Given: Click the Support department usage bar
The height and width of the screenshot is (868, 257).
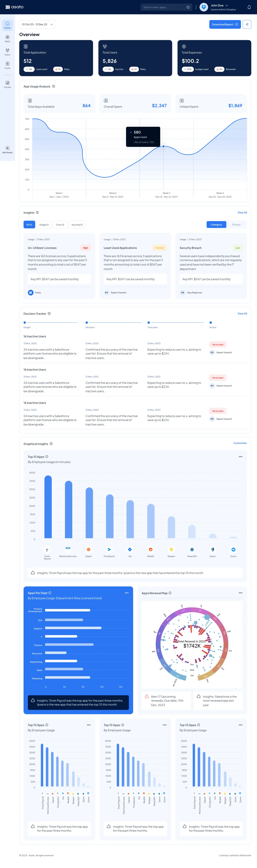Looking at the screenshot, I should tap(73, 628).
